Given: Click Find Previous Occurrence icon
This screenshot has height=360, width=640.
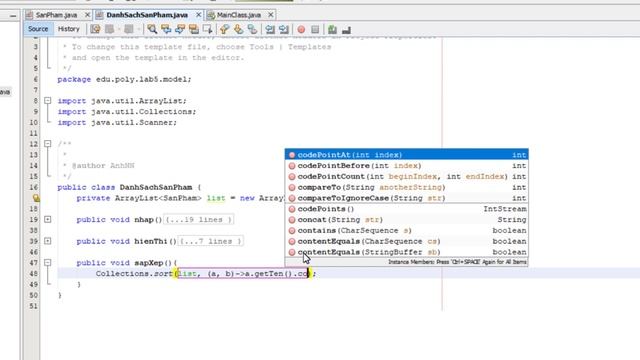Looking at the screenshot, I should (x=166, y=29).
